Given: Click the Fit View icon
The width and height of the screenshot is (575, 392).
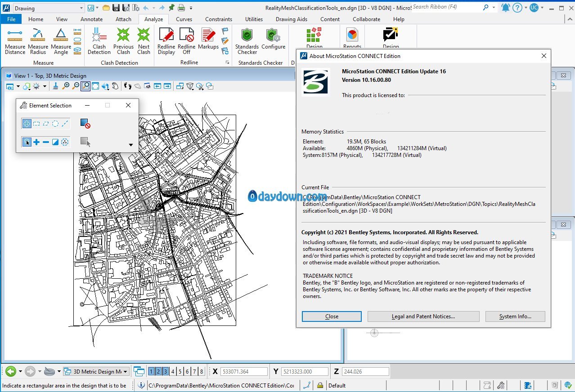Looking at the screenshot, I should (x=95, y=86).
